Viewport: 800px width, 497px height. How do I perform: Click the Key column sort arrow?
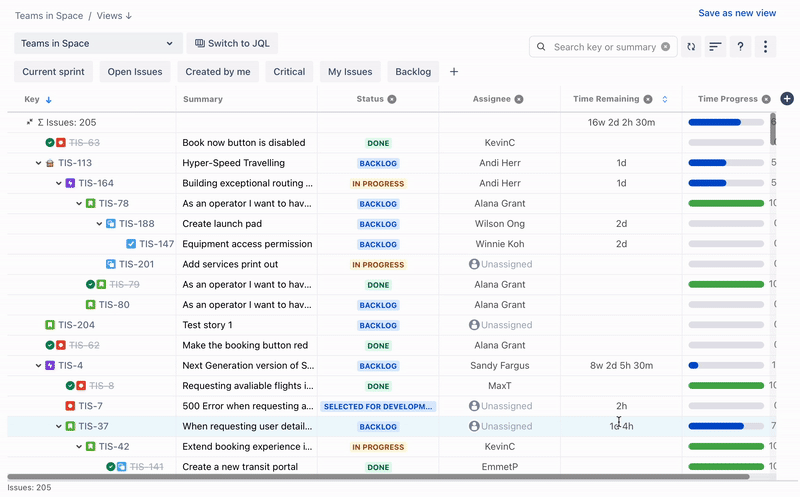[48, 100]
